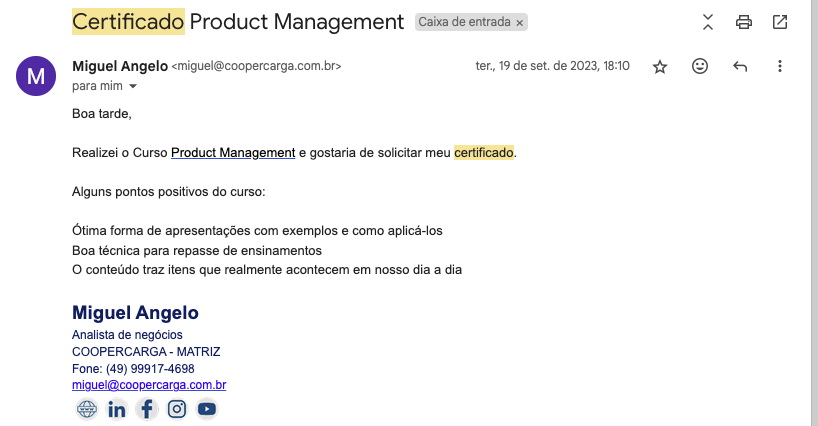The height and width of the screenshot is (426, 818).
Task: Click the 'Caixa de entrada' label tag
Action: pyautogui.click(x=466, y=22)
